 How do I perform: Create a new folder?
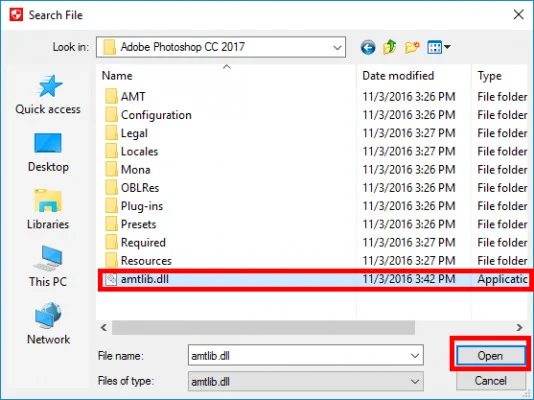[x=412, y=47]
